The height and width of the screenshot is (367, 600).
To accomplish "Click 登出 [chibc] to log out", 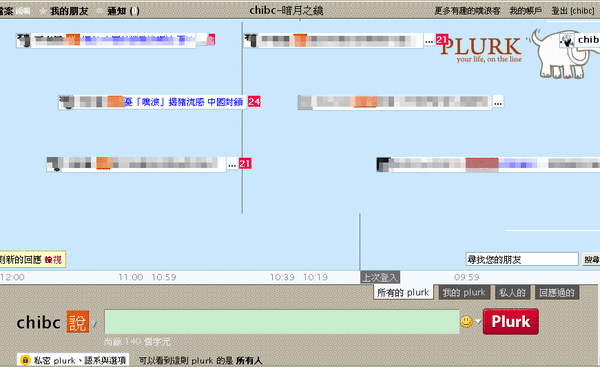I will [572, 11].
